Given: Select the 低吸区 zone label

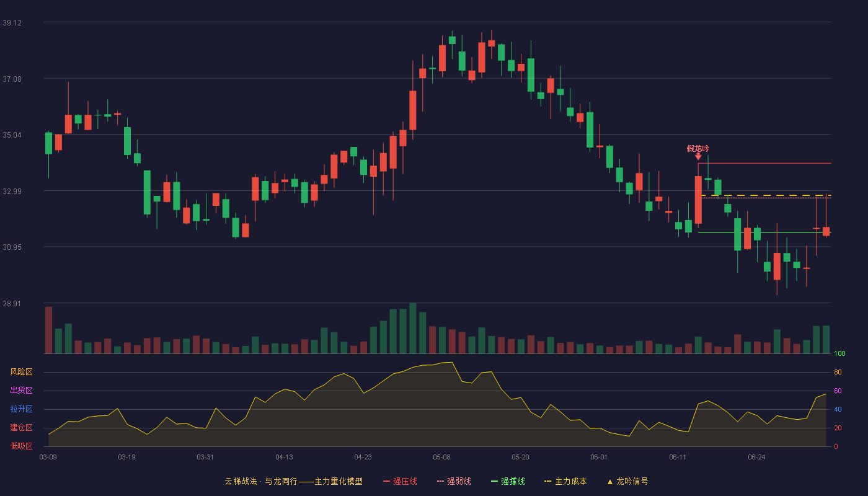Looking at the screenshot, I should (21, 446).
